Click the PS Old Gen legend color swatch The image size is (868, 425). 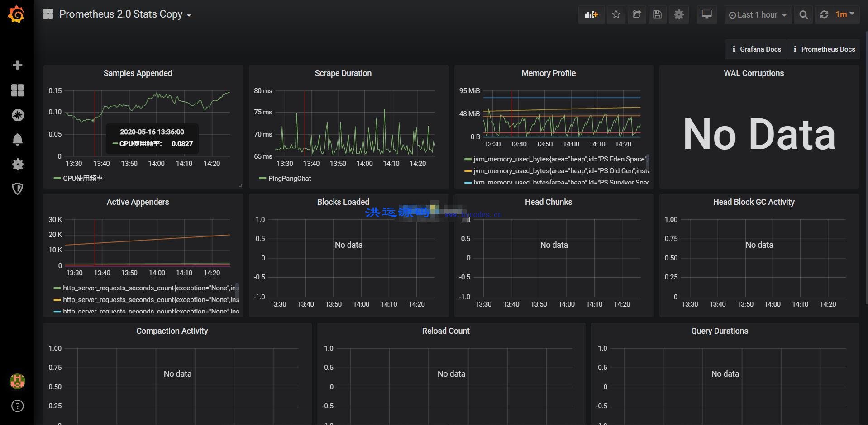coord(468,171)
